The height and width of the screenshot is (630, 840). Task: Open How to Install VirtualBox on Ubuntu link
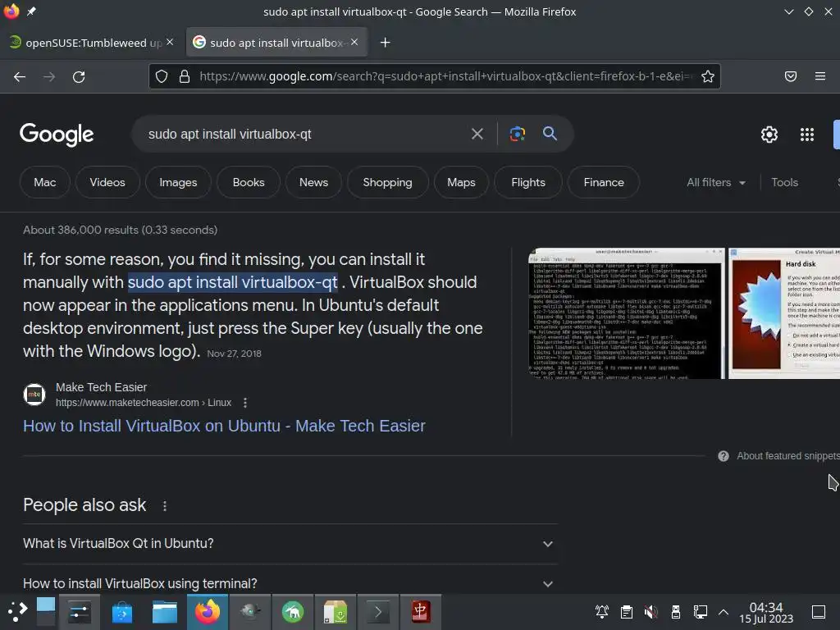pyautogui.click(x=224, y=426)
